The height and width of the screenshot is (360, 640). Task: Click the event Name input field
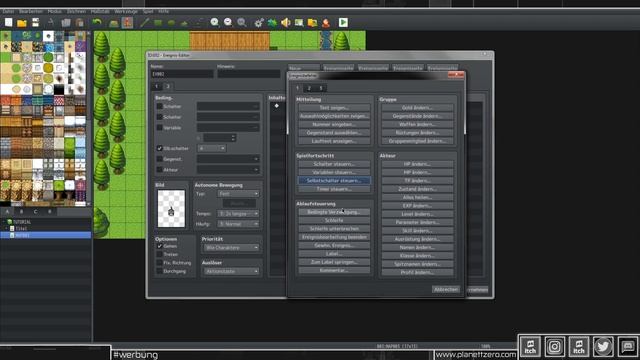pos(182,74)
